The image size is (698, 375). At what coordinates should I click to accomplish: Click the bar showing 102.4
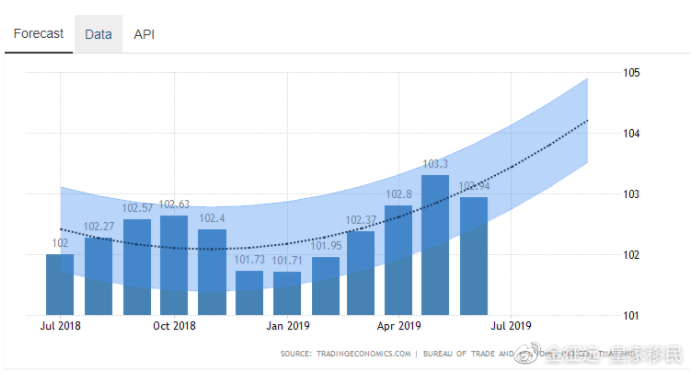point(212,272)
